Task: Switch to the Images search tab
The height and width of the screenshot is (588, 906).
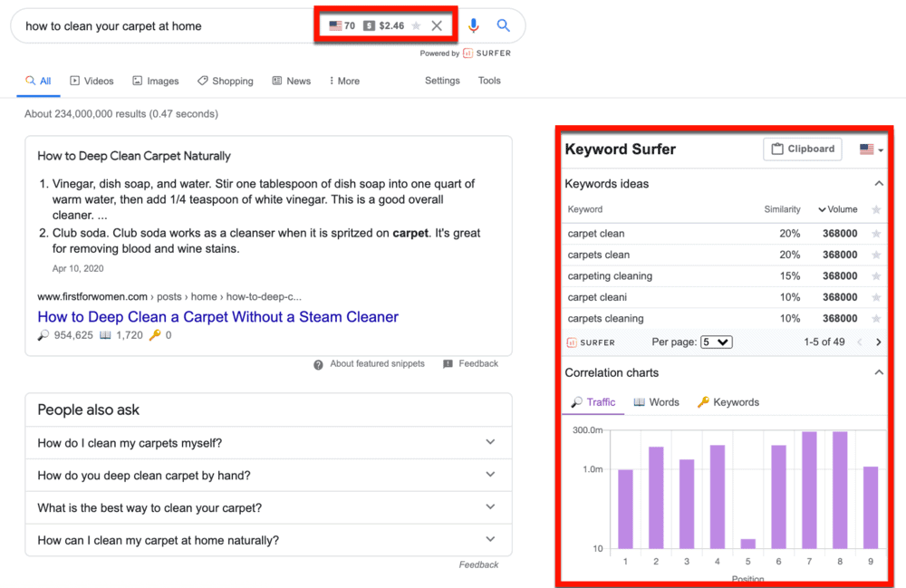Action: (x=155, y=81)
